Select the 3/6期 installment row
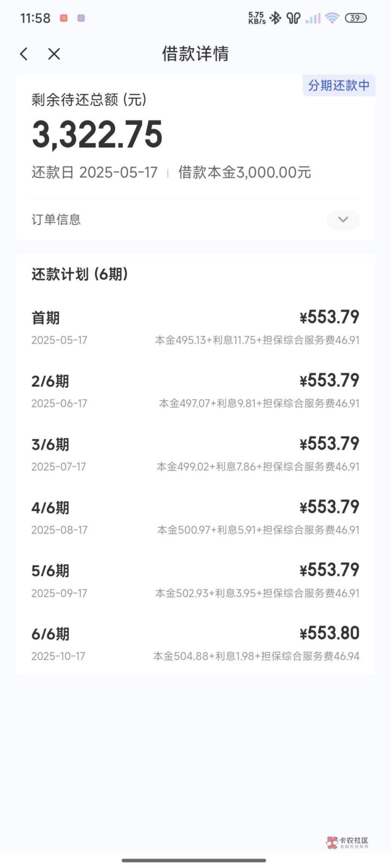 [195, 454]
